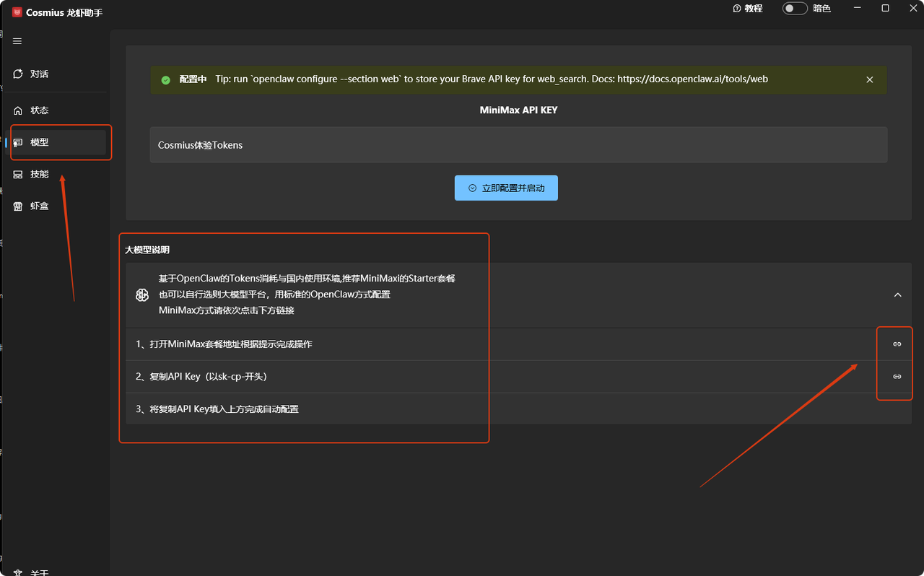Maximize the Cosmius window

coord(886,9)
